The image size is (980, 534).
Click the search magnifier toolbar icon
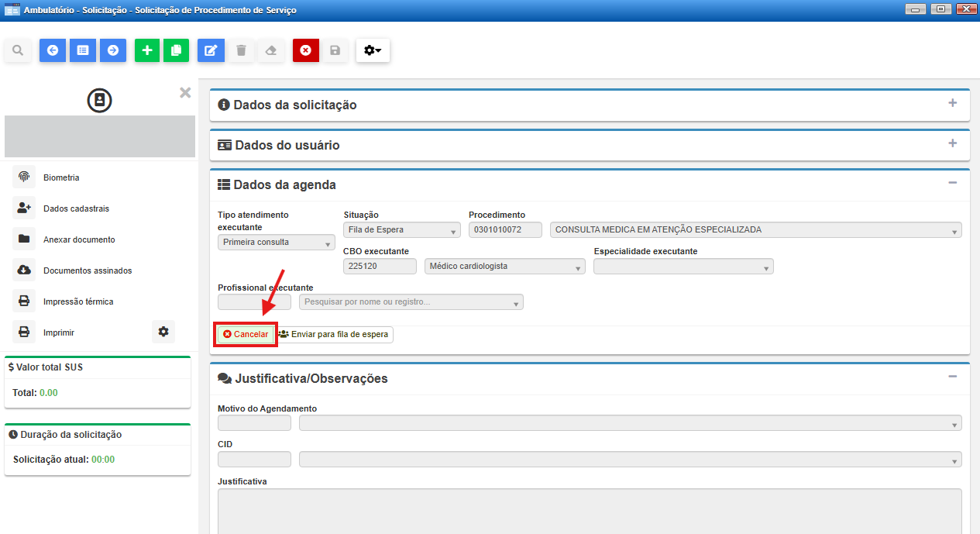click(x=18, y=50)
